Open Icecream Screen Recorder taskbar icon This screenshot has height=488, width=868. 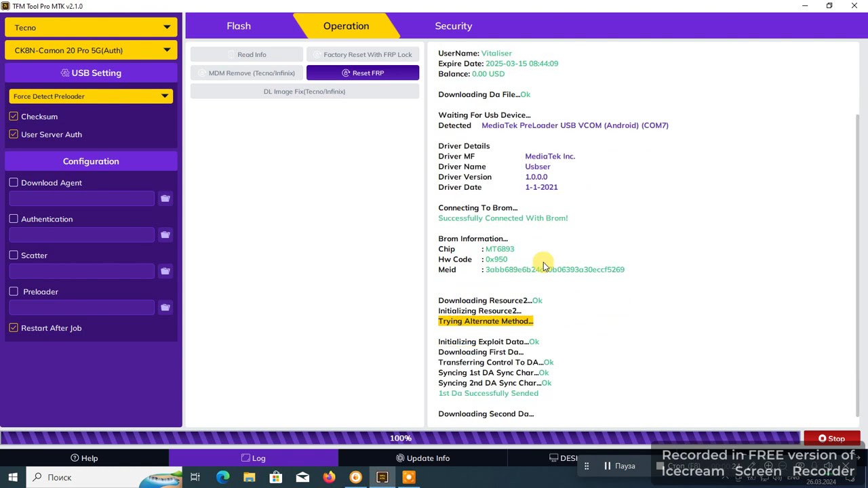pyautogui.click(x=409, y=477)
